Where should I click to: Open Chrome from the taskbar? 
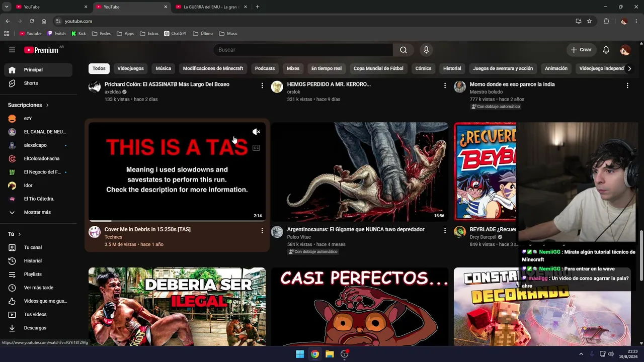(x=314, y=354)
